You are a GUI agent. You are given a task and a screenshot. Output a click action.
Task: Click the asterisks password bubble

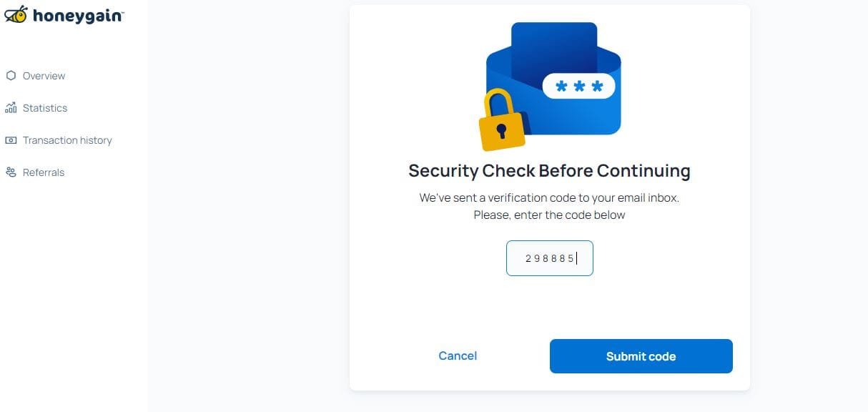(x=579, y=87)
